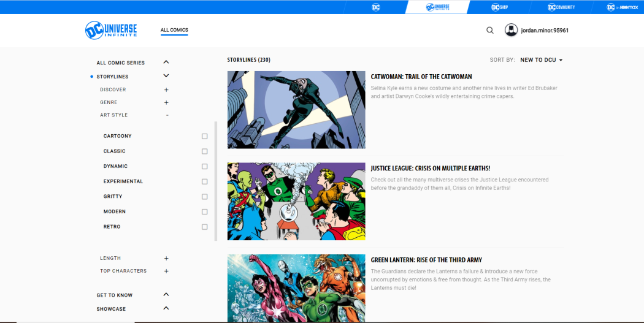
Task: Click the Top Characters filter label
Action: click(123, 271)
